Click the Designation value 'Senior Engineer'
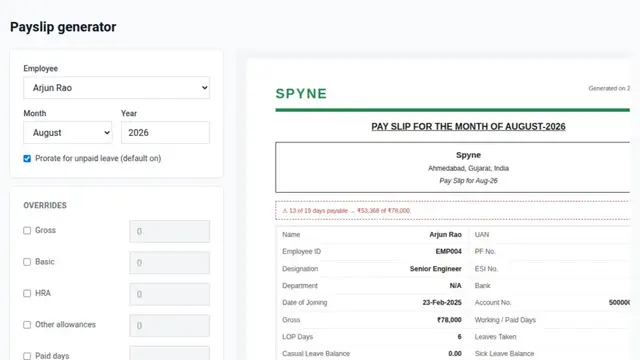Image resolution: width=640 pixels, height=360 pixels. pyautogui.click(x=436, y=269)
